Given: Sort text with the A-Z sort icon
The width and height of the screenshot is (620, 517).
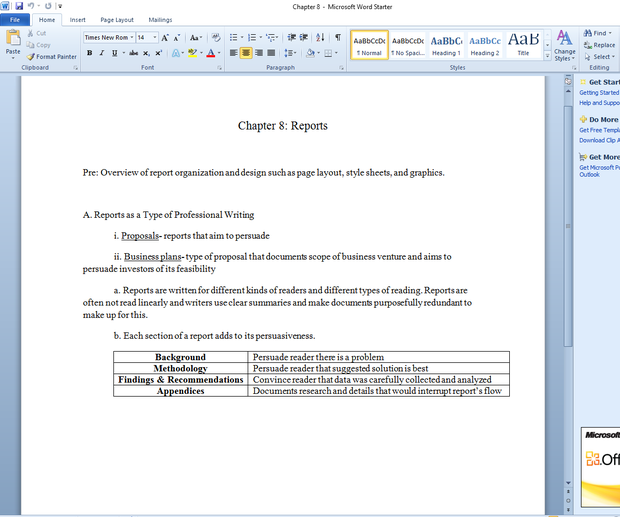Looking at the screenshot, I should click(320, 38).
